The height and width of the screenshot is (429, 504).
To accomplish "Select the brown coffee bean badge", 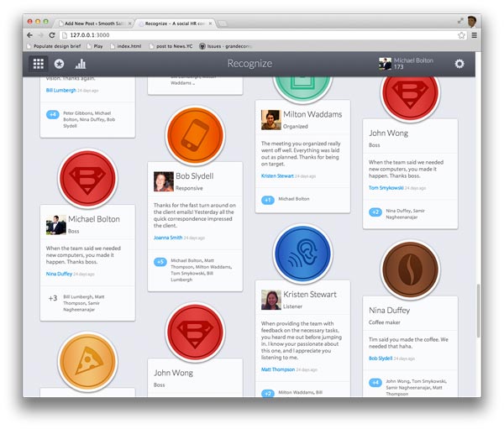I will (410, 269).
